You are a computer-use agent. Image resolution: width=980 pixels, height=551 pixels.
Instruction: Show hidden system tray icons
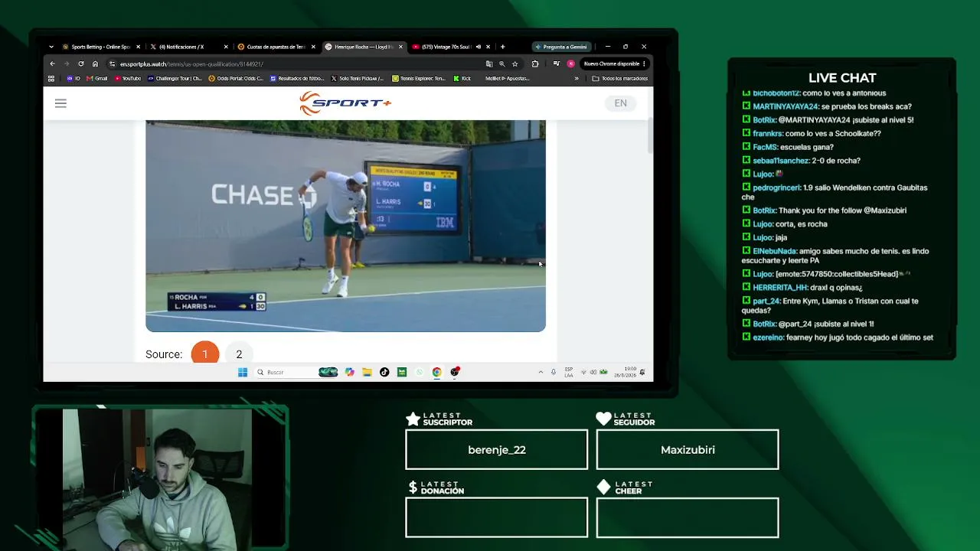click(x=541, y=372)
